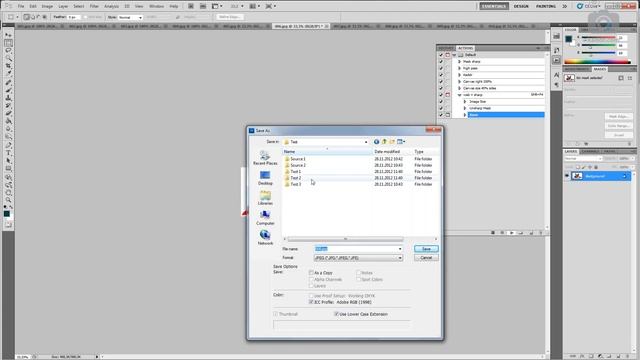Viewport: 640px width, 360px height.
Task: Switch to the Design workspace
Action: click(521, 6)
